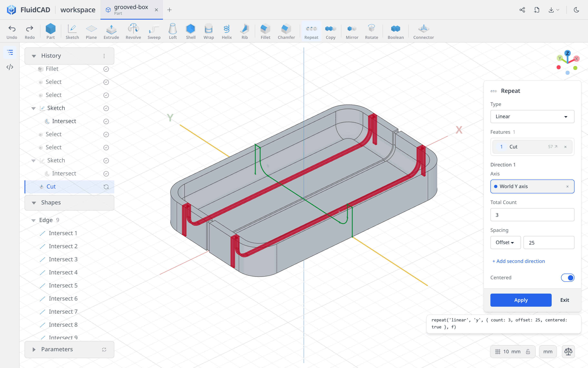Screen dimensions: 588x368
Task: Select the Rib tool
Action: tap(245, 32)
